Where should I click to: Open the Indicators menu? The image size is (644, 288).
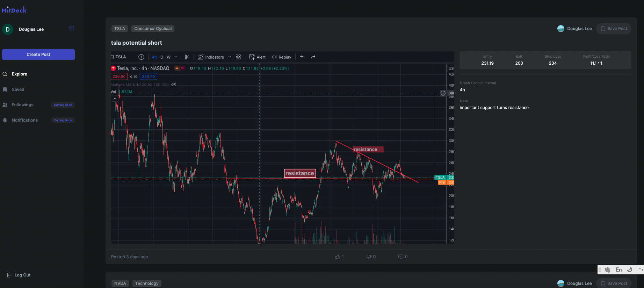click(211, 57)
